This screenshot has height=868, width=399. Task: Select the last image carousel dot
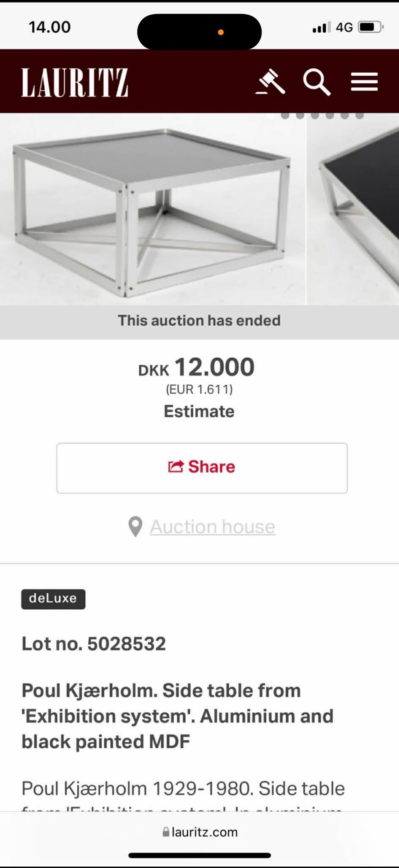coord(360,115)
